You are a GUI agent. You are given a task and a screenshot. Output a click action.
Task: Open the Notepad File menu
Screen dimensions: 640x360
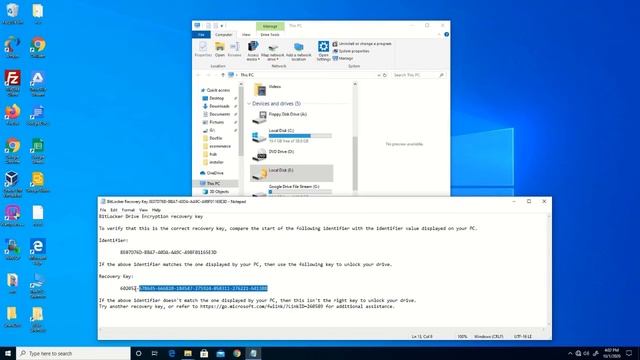coord(103,210)
